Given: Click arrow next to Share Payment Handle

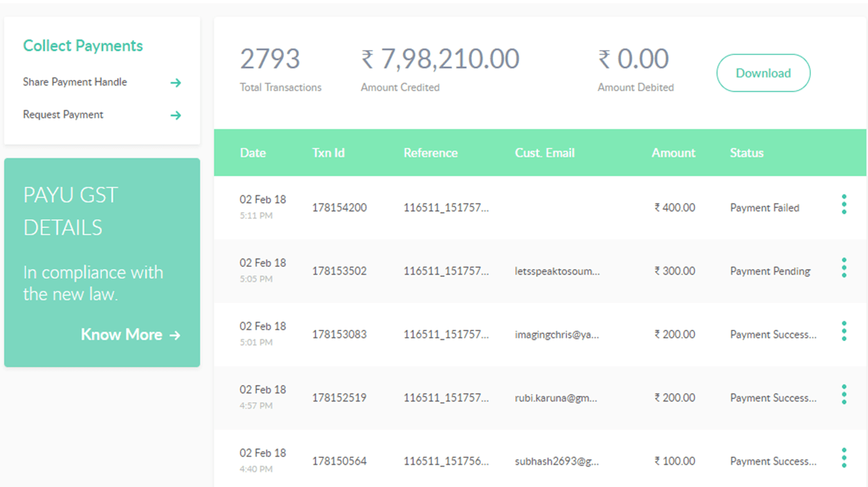Looking at the screenshot, I should tap(176, 82).
